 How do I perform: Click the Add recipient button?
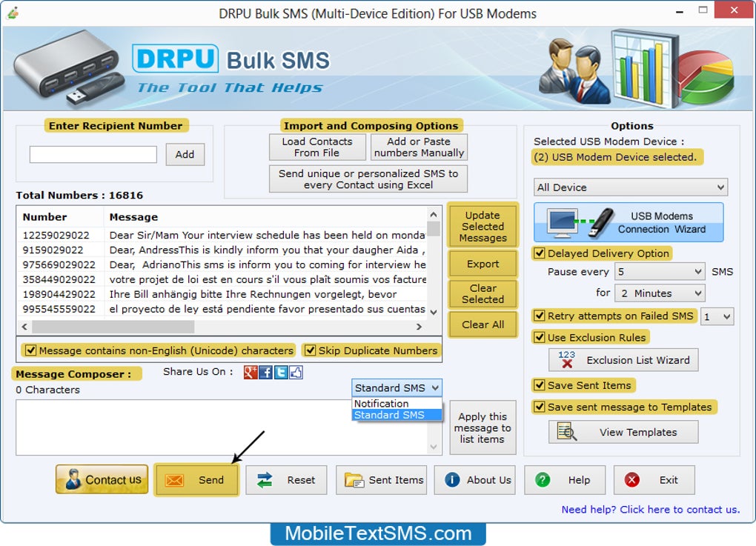[185, 155]
